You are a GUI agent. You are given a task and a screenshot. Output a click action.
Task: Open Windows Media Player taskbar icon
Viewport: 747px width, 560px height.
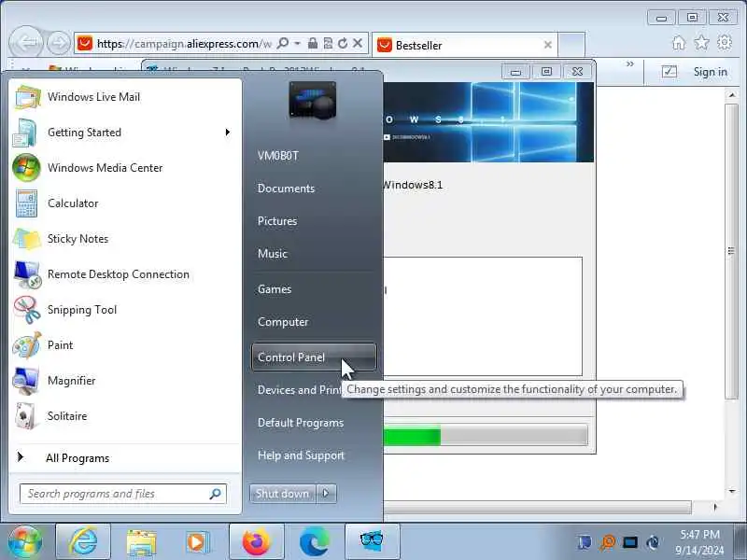(x=197, y=542)
